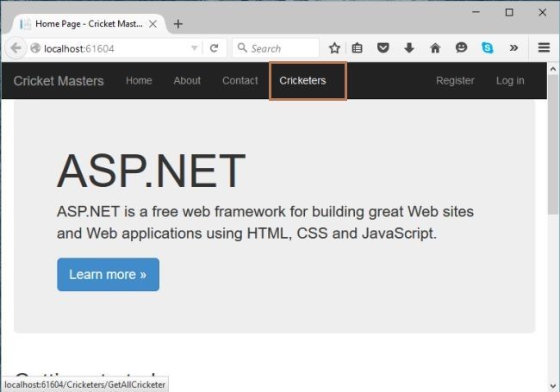Viewport: 560px width, 392px height.
Task: Expand the URL history dropdown arrow
Action: point(195,48)
